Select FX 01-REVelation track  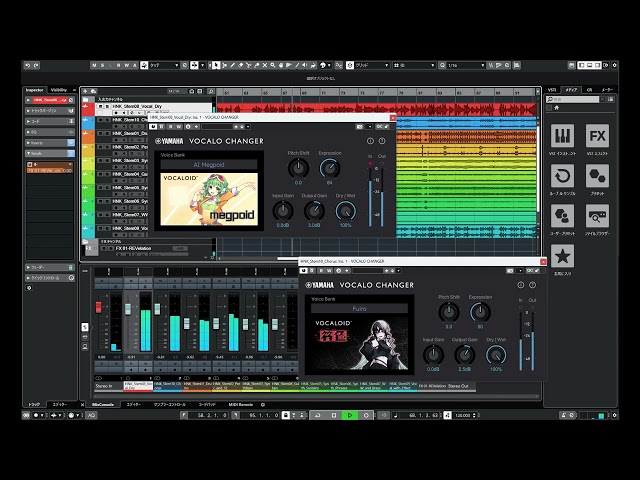pos(133,248)
